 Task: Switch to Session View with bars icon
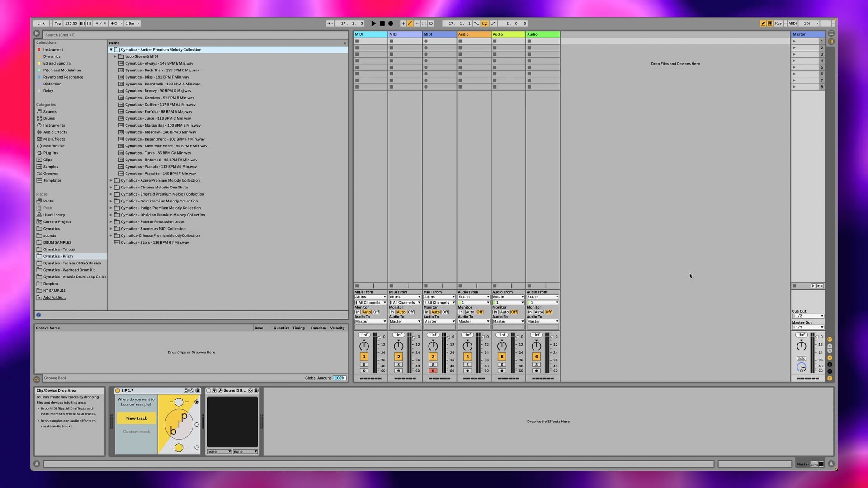(831, 42)
